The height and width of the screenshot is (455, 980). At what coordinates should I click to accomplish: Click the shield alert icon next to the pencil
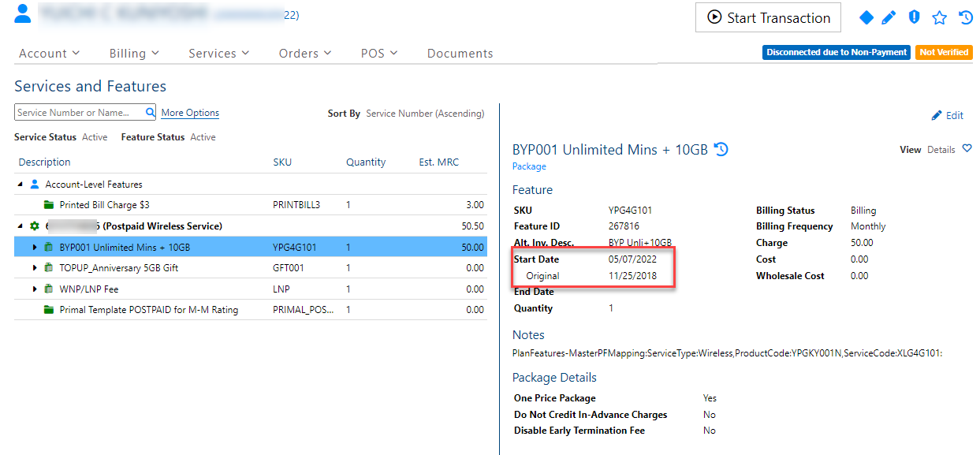coord(914,16)
